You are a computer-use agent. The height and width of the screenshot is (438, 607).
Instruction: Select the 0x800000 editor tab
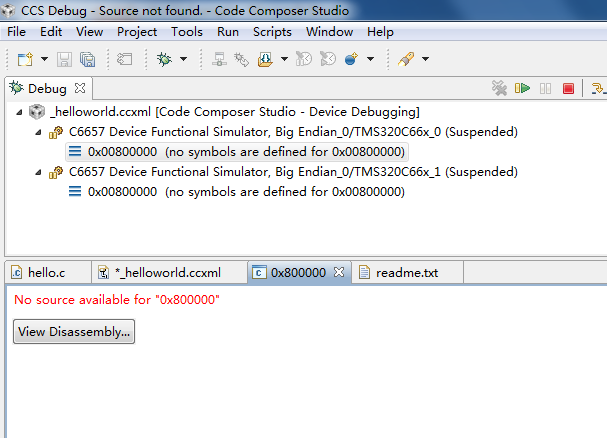click(x=298, y=273)
